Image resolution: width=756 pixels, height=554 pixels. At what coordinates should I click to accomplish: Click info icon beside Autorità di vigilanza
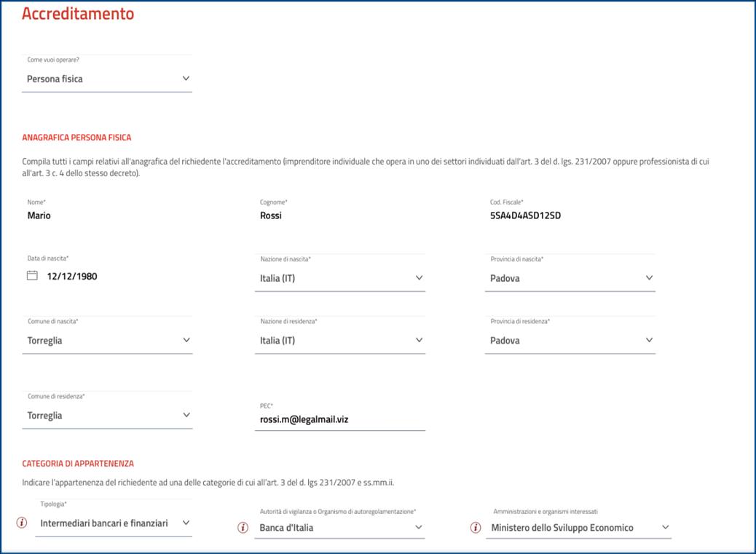(x=243, y=528)
